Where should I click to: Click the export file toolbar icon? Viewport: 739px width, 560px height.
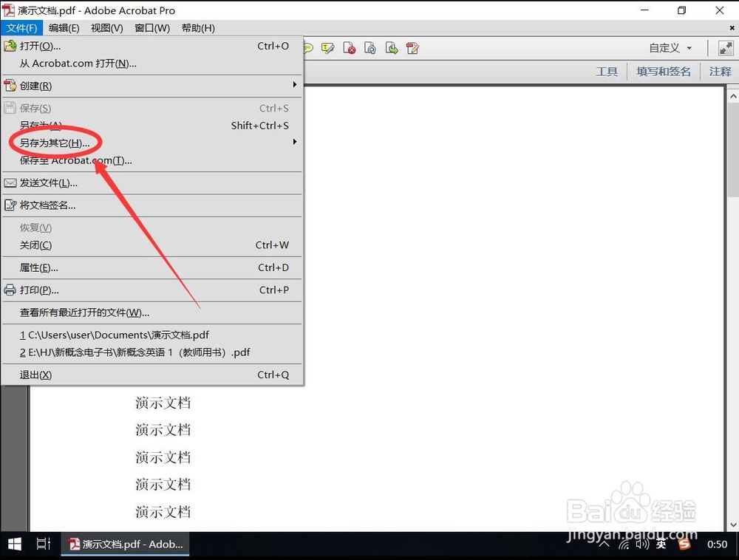(x=392, y=47)
